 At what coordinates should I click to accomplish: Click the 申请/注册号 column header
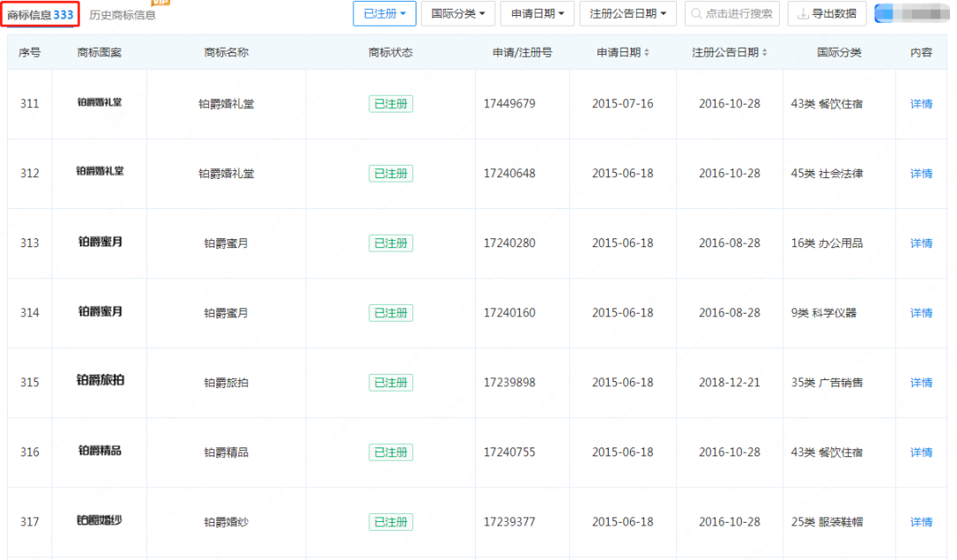523,52
